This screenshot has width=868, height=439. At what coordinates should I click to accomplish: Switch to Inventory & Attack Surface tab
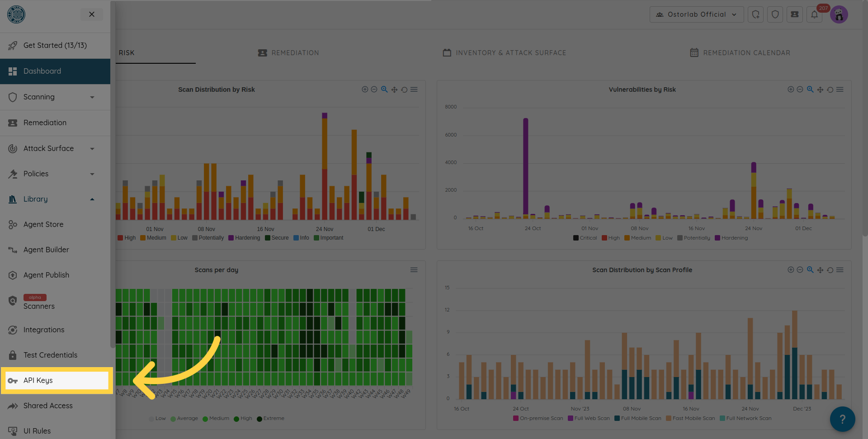(505, 53)
